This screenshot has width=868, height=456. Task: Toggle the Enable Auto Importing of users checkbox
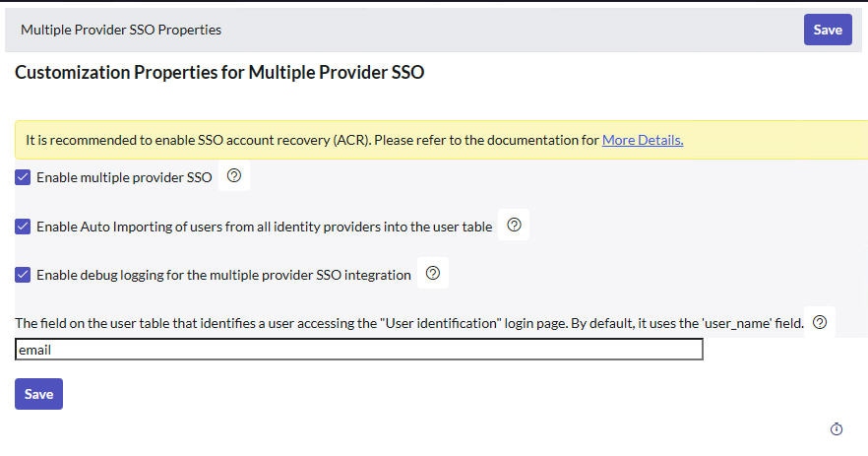[x=23, y=227]
